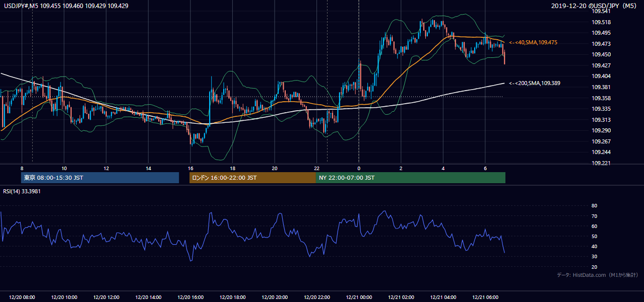Image resolution: width=644 pixels, height=302 pixels.
Task: Click the RSI(14) 33.3981 indicator label
Action: [22, 191]
